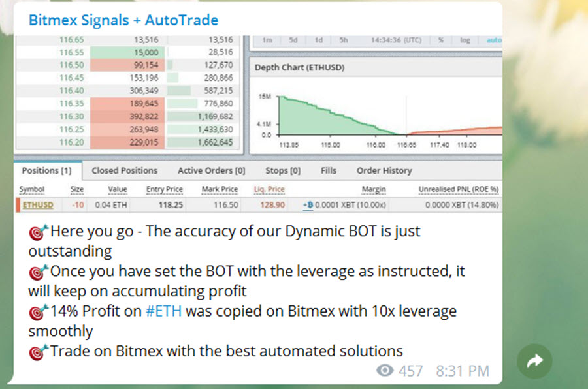Click the Entry Price column header
The width and height of the screenshot is (588, 389).
coord(165,189)
